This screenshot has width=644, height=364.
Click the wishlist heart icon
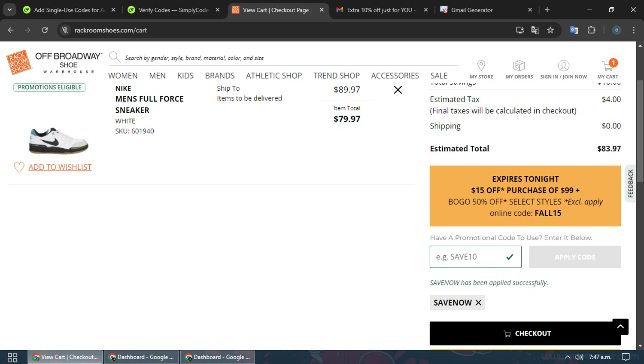[19, 167]
